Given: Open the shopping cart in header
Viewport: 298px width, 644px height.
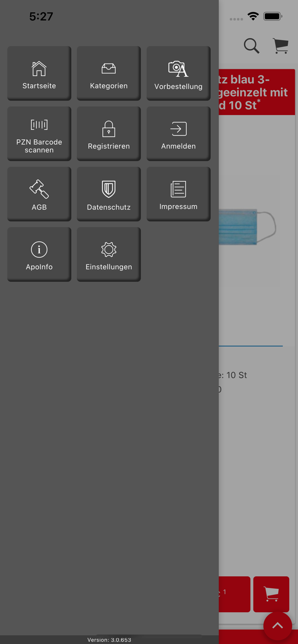Looking at the screenshot, I should coord(281,46).
